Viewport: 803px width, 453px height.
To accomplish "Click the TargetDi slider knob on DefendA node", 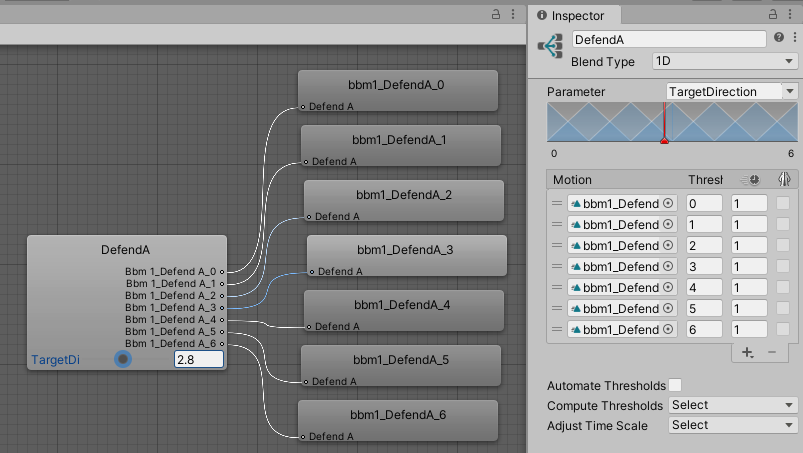I will tap(123, 358).
